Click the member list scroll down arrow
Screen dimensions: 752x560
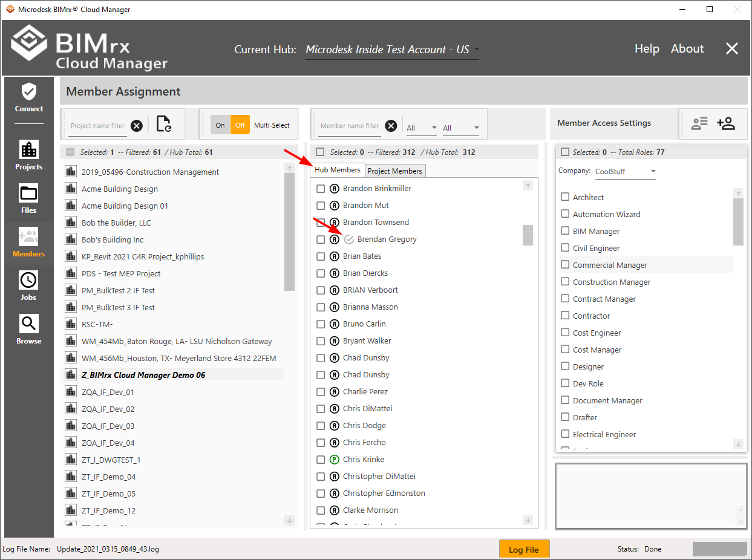(528, 520)
